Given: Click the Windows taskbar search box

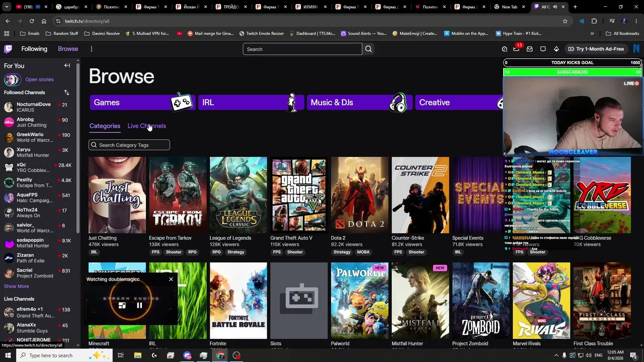Looking at the screenshot, I should (64, 355).
